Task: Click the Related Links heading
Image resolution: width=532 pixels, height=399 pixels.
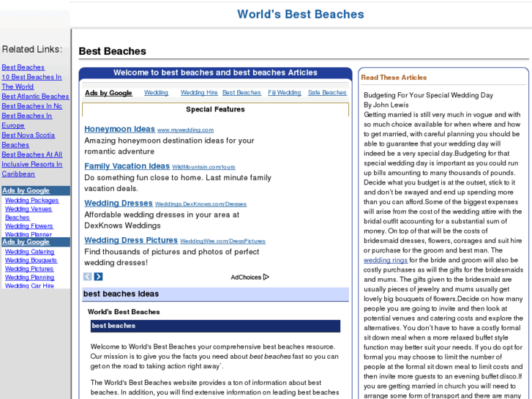Action: pyautogui.click(x=32, y=50)
